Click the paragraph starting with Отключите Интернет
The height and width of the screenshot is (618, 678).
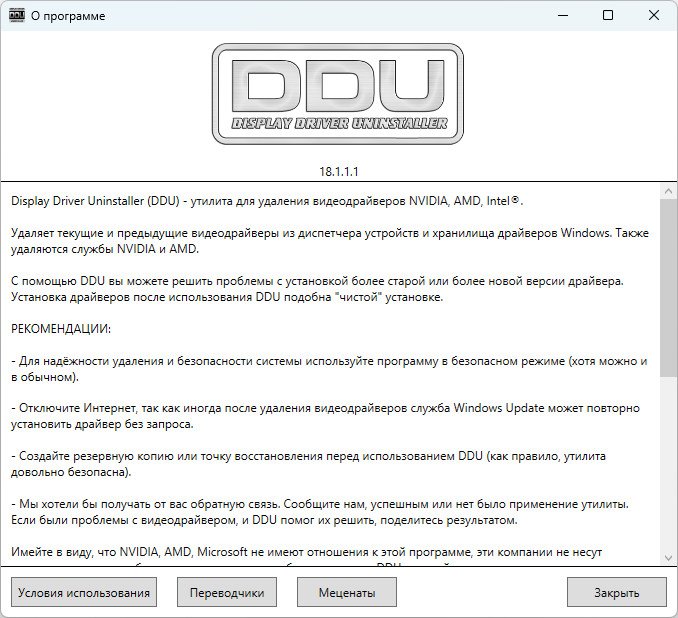[x=325, y=416]
